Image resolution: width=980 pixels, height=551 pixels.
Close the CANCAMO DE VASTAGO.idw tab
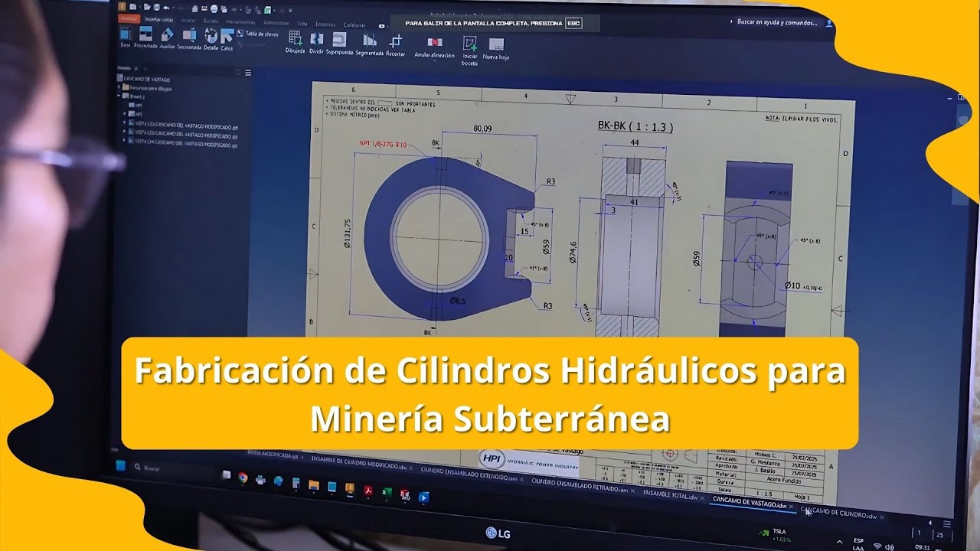point(791,506)
